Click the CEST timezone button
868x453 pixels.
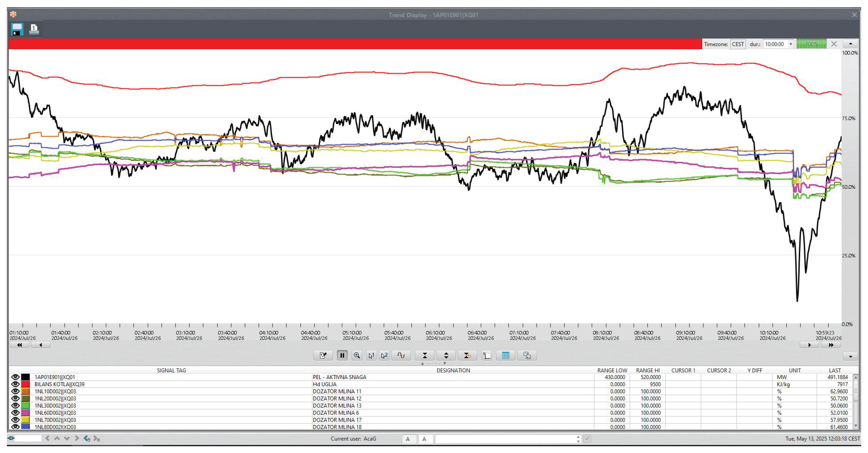pos(738,44)
